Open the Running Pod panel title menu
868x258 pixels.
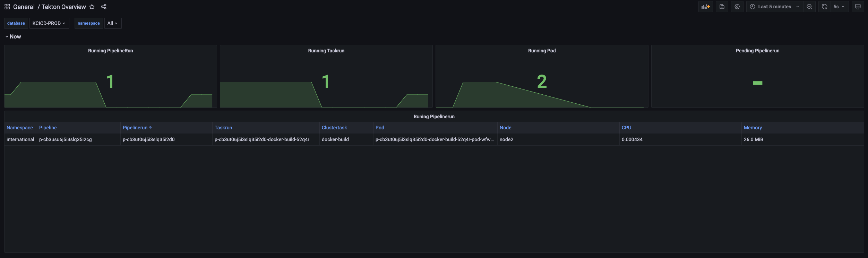point(542,51)
